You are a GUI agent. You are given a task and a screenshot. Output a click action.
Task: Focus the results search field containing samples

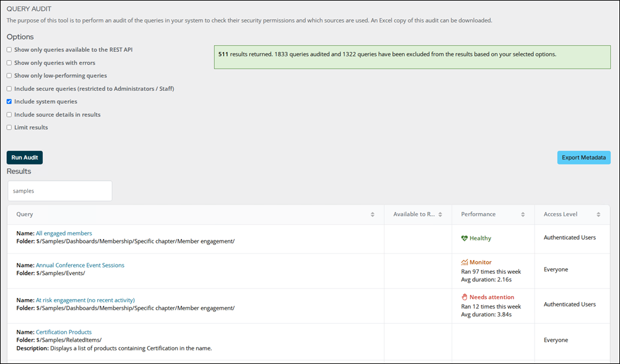(59, 191)
